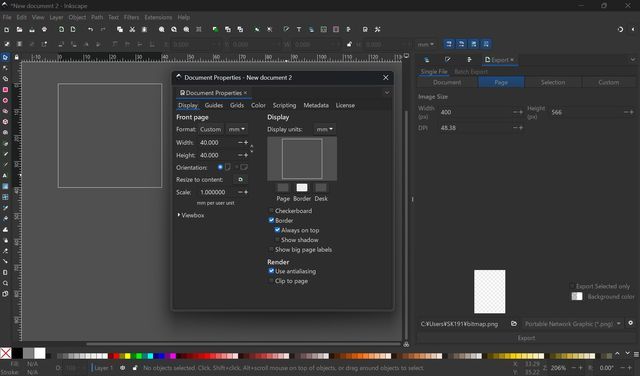Toggle Layer 1 visibility eye in status bar

pyautogui.click(x=122, y=368)
